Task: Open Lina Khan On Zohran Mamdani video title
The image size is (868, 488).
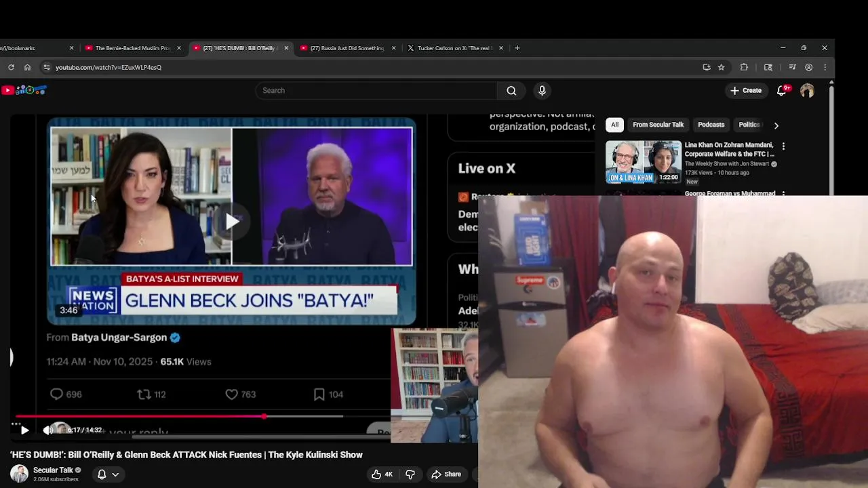Action: click(x=729, y=149)
